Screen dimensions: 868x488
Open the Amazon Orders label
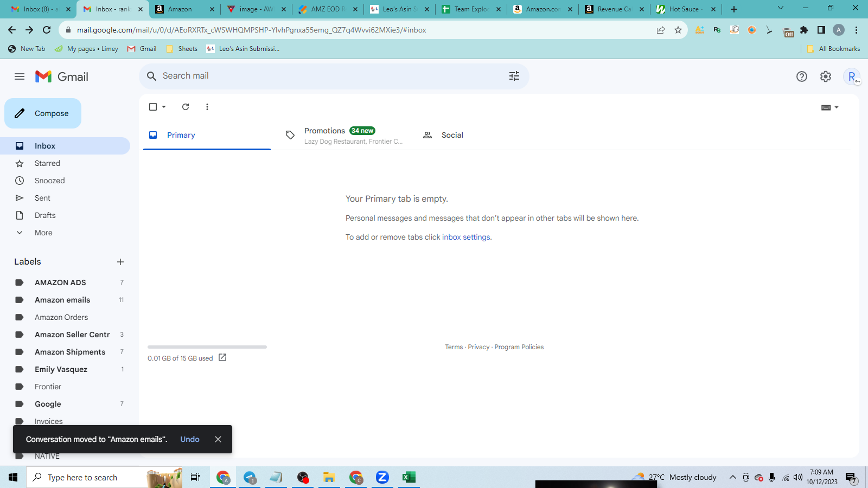(65, 317)
